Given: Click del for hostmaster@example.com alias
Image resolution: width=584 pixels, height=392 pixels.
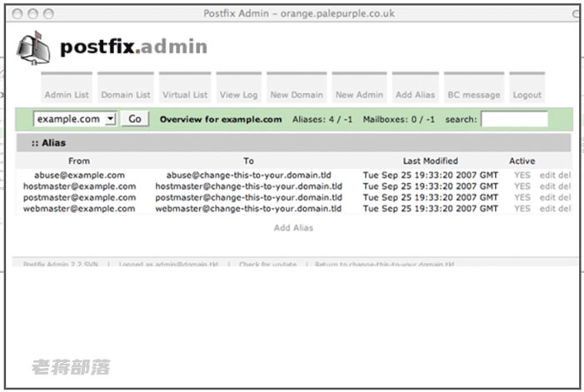Looking at the screenshot, I should pos(565,186).
